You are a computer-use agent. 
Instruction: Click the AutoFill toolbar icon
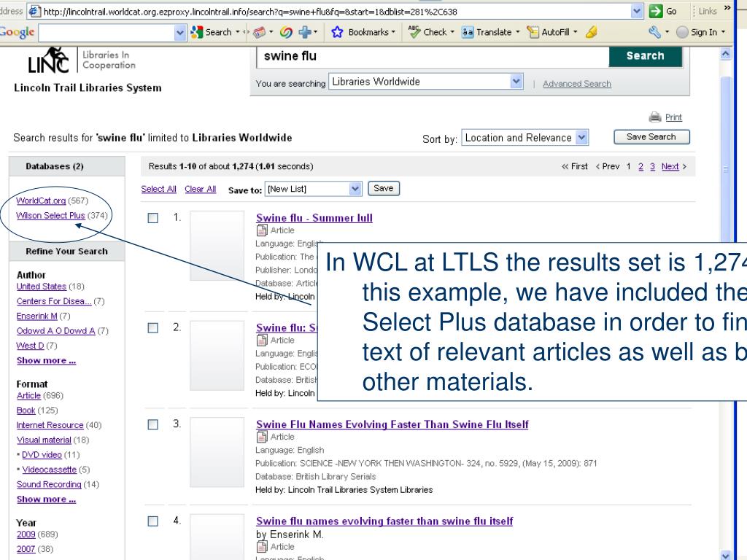click(x=533, y=32)
